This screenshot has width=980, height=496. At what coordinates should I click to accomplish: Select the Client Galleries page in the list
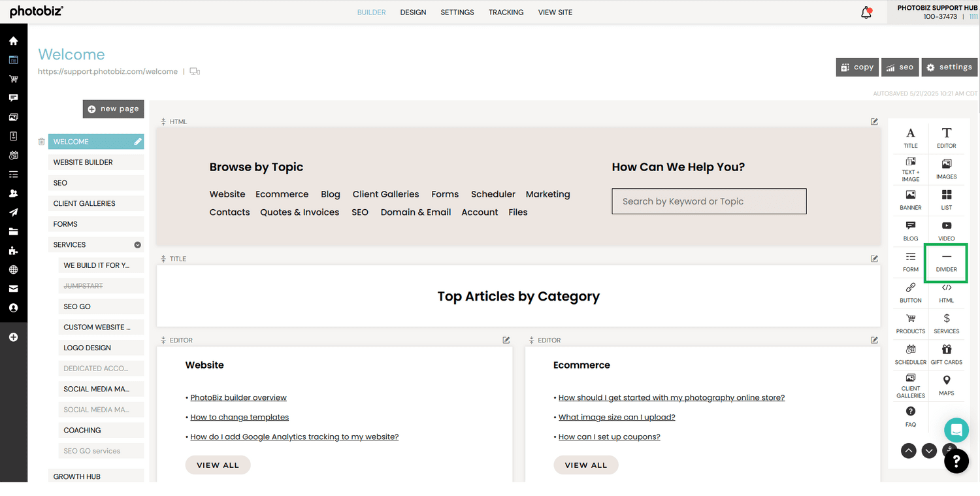tap(96, 203)
